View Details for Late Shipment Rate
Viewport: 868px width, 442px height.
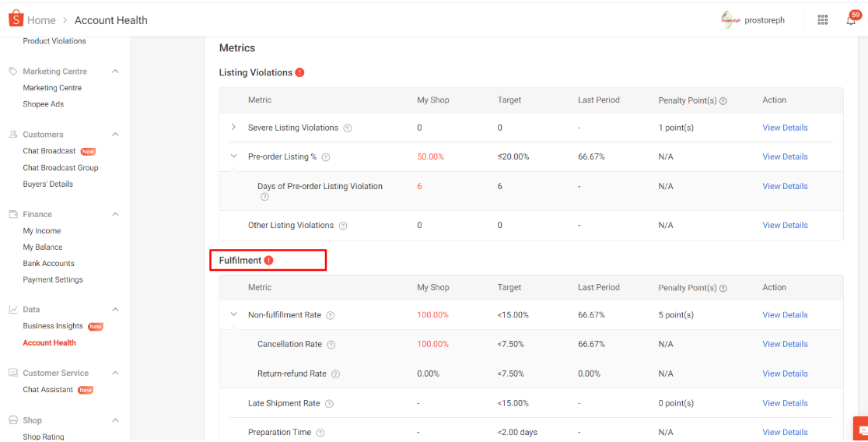pos(785,404)
